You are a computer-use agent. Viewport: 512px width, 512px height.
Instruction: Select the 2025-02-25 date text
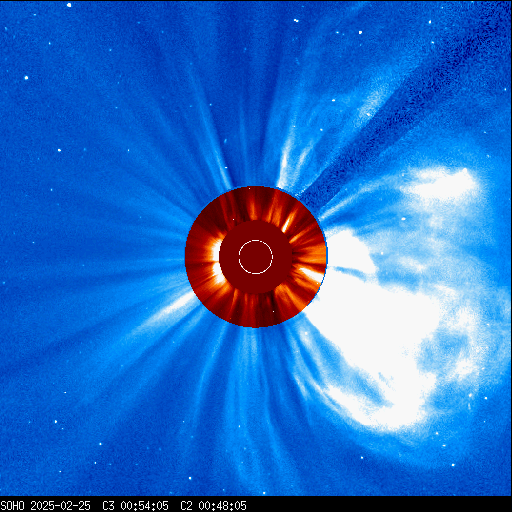pyautogui.click(x=60, y=506)
